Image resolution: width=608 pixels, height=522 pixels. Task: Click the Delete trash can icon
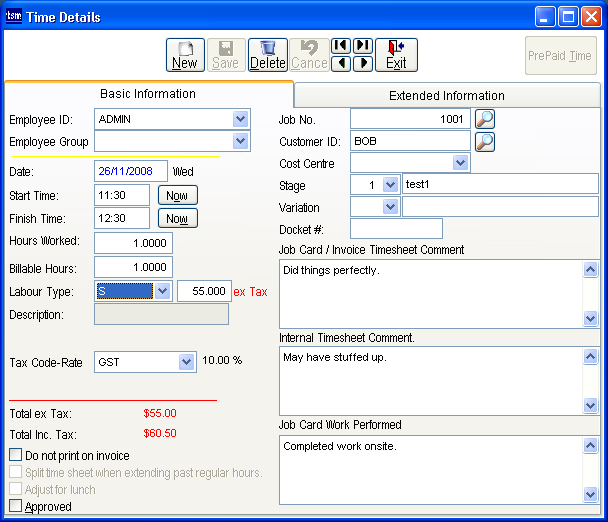click(x=267, y=54)
